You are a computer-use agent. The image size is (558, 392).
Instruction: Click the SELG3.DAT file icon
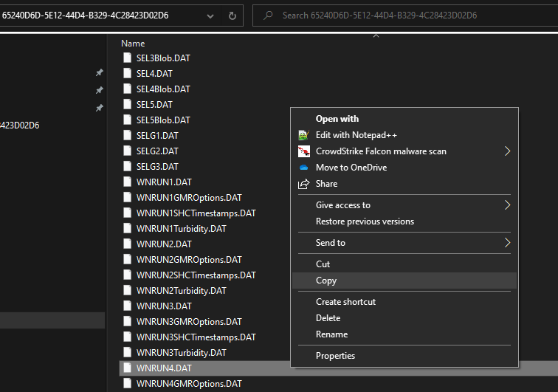(x=127, y=166)
